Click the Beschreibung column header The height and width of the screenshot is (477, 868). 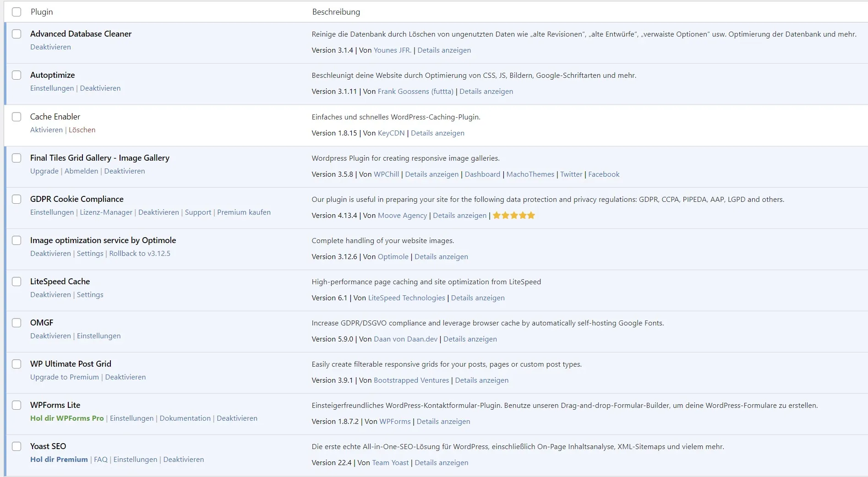[x=336, y=12]
